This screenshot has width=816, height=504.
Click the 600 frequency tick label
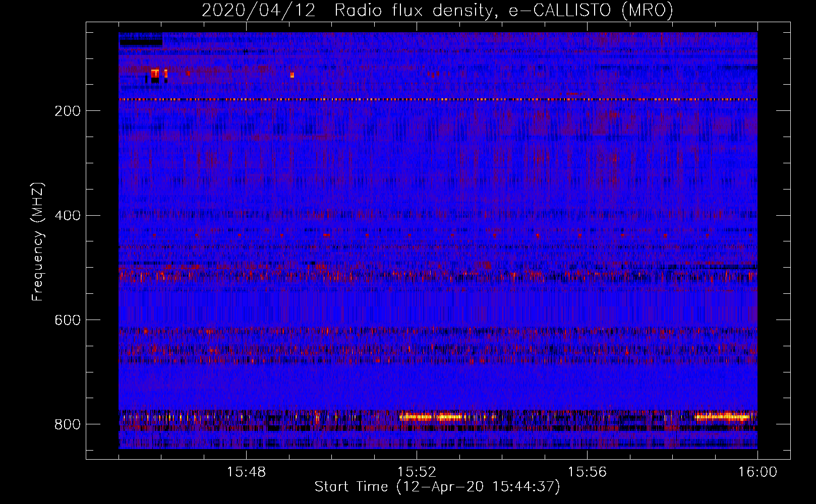(x=68, y=321)
